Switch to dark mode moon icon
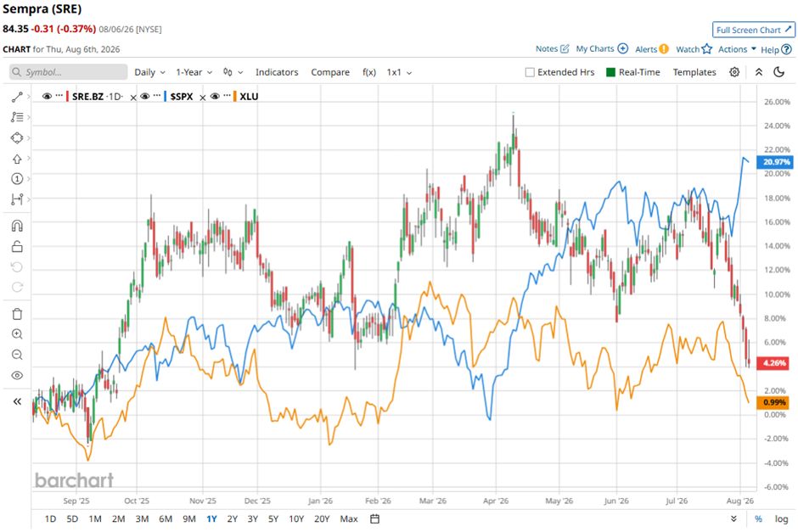The width and height of the screenshot is (798, 532). pyautogui.click(x=778, y=72)
